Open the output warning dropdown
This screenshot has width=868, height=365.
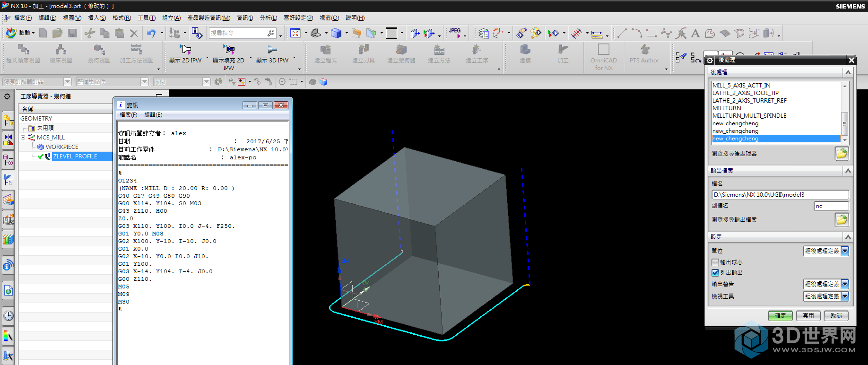click(x=826, y=284)
